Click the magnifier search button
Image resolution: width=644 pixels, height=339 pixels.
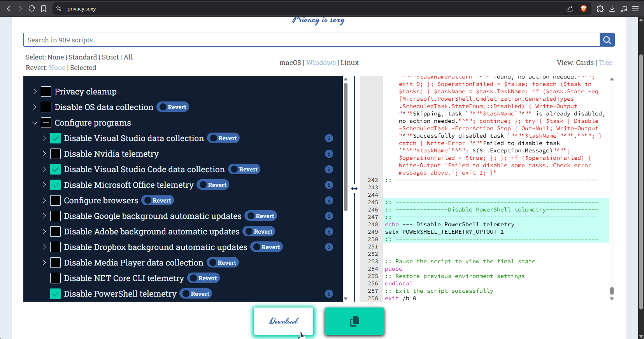[x=607, y=40]
